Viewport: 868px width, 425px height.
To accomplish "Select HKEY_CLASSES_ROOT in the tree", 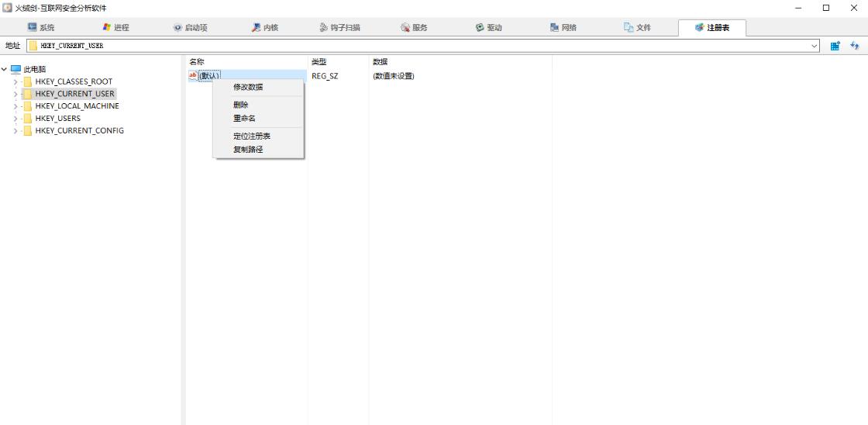I will click(74, 81).
